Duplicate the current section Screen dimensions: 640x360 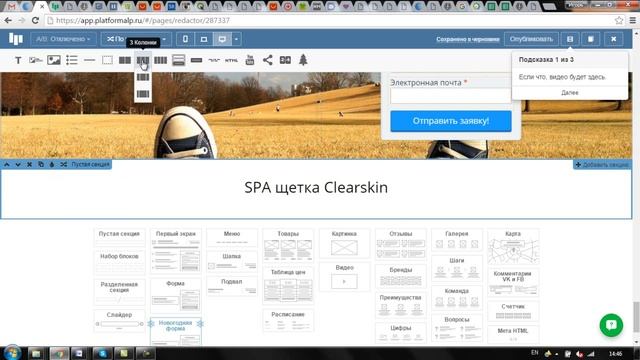click(x=41, y=164)
